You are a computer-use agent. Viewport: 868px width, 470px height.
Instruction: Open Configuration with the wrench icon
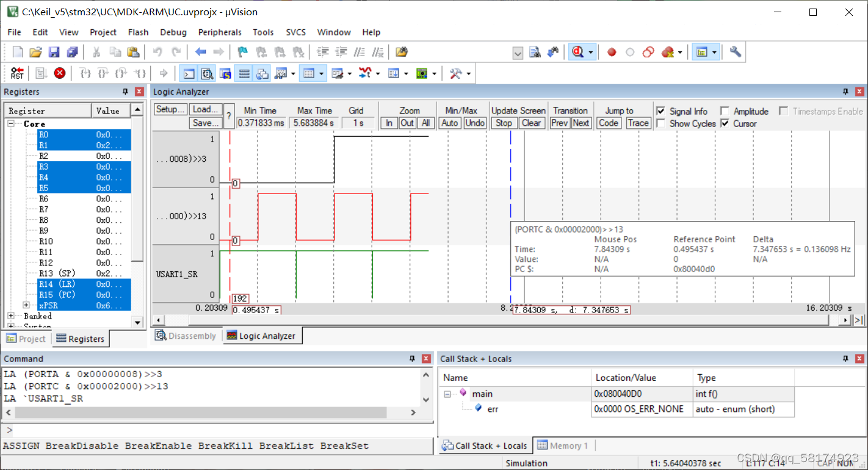(736, 52)
